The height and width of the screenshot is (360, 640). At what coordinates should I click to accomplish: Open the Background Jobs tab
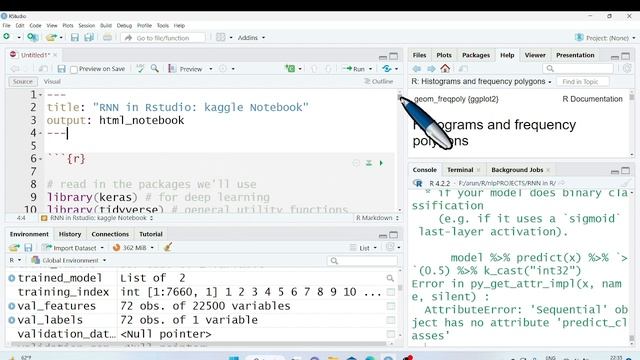517,170
